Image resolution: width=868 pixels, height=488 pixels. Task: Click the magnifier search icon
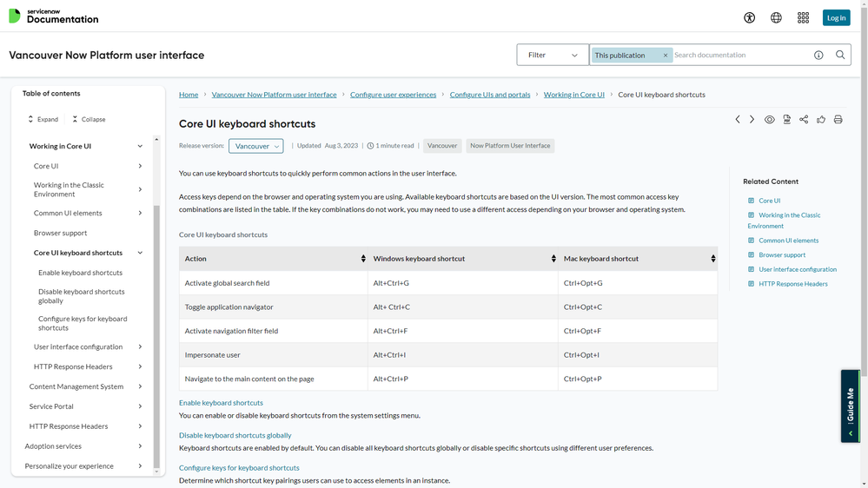(x=840, y=55)
